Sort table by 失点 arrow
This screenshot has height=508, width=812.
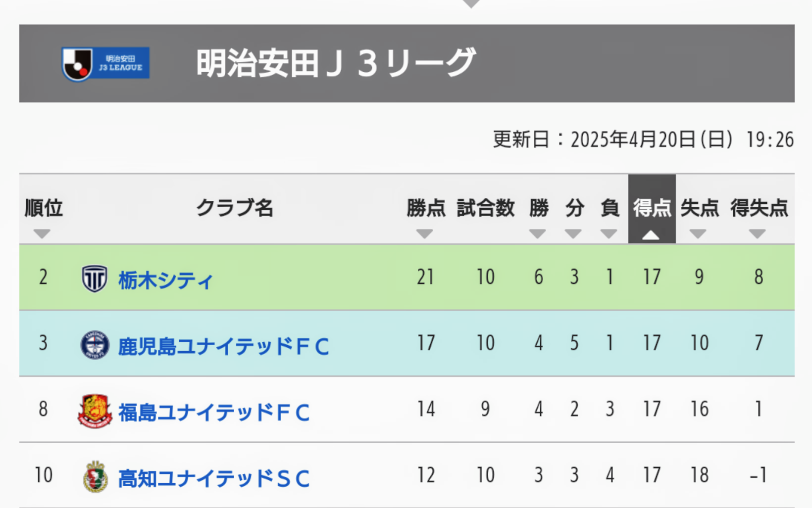[x=698, y=233]
